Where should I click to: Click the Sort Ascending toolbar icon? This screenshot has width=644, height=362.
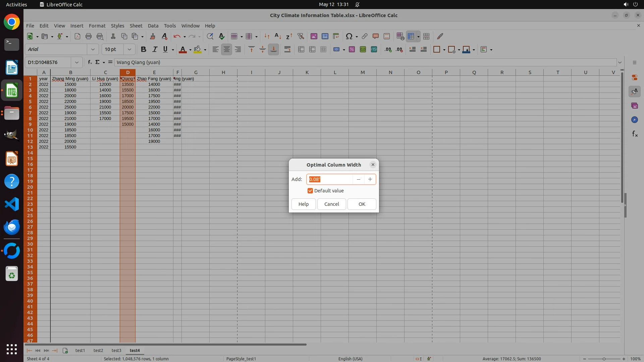pyautogui.click(x=278, y=36)
